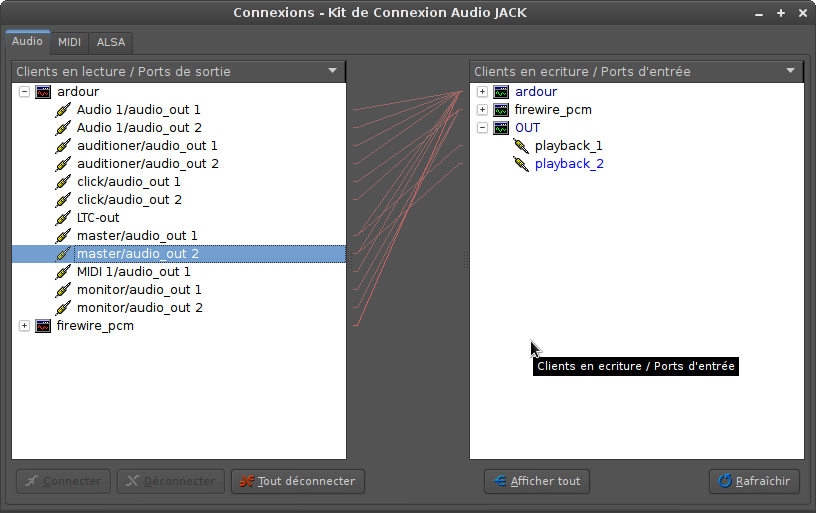
Task: Click Tout déconnecter button
Action: point(298,481)
